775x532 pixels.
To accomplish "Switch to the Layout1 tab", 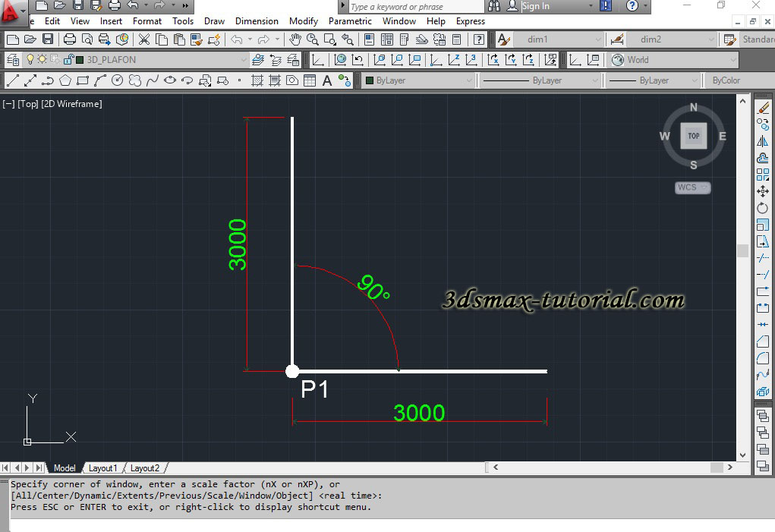I will 102,467.
